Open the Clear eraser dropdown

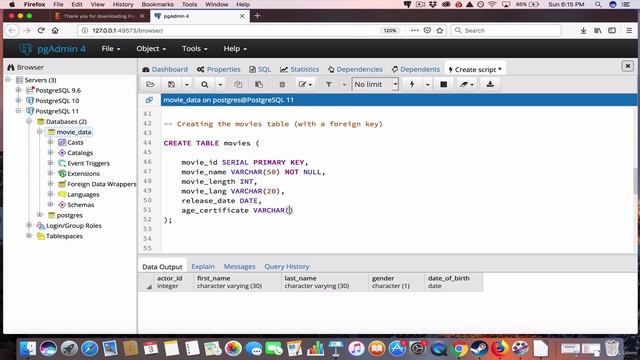click(x=467, y=84)
